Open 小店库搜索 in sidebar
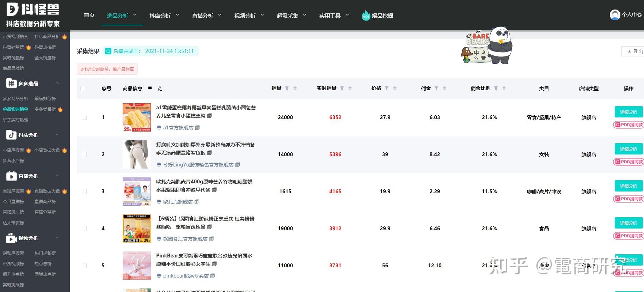644x292 pixels. pyautogui.click(x=13, y=150)
